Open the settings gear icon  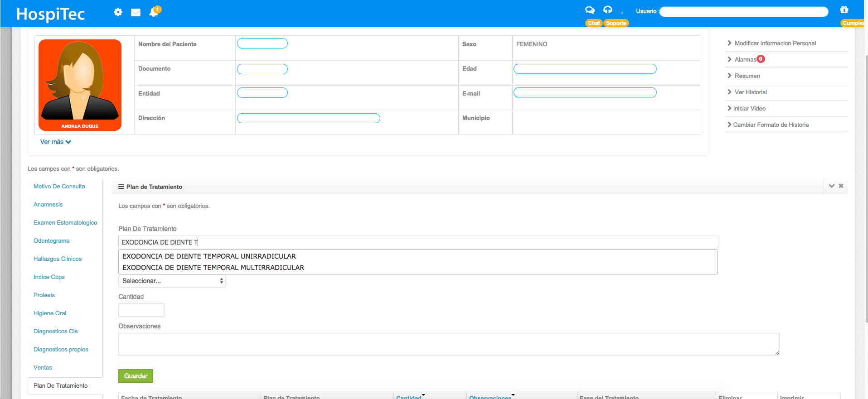tap(118, 12)
